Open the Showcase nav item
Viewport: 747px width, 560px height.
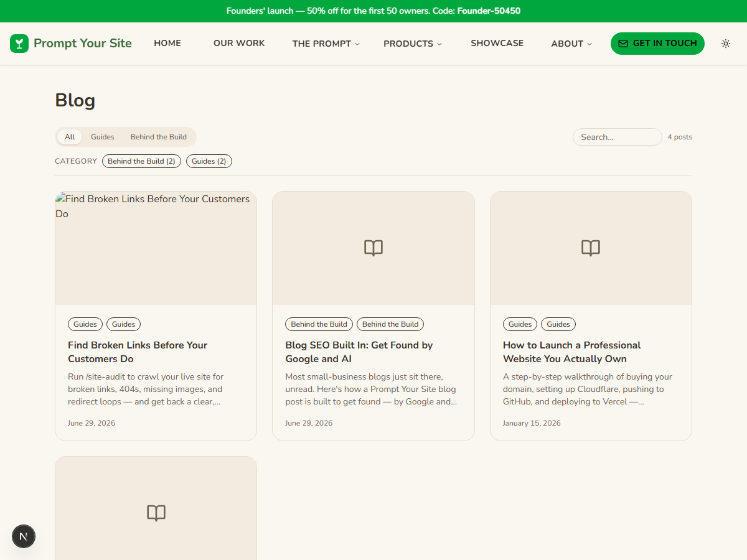[497, 44]
